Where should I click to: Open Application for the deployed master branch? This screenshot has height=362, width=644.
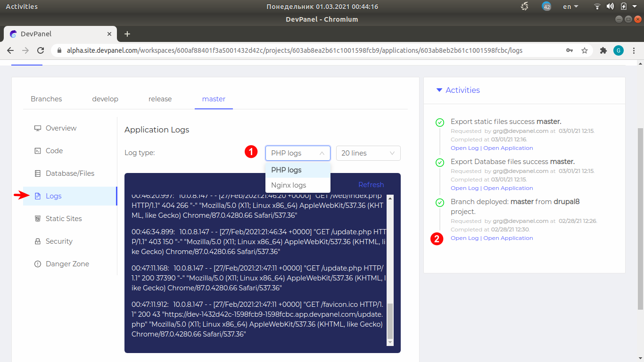507,238
